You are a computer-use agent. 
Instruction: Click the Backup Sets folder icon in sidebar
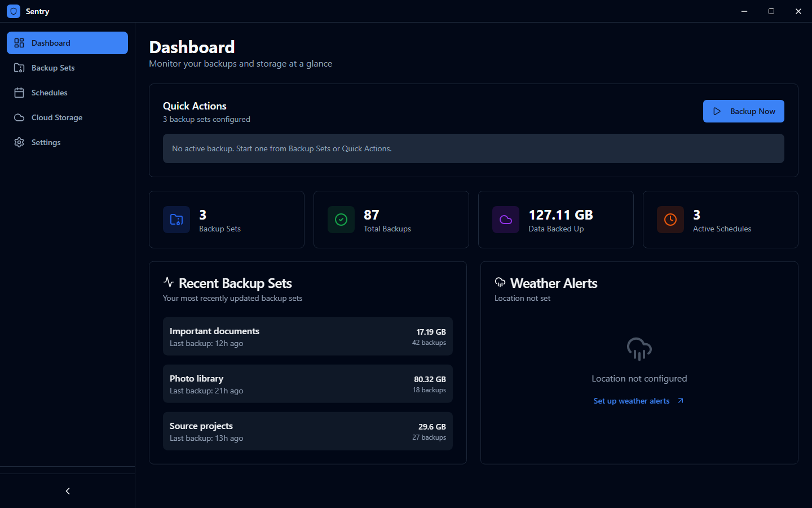click(19, 68)
